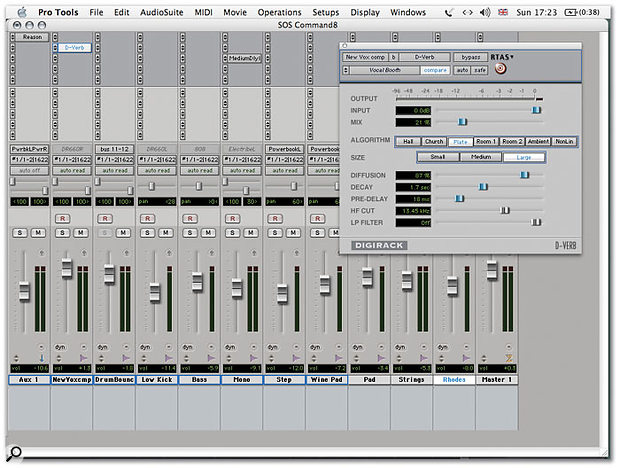
Task: Open the AudioSuite menu
Action: point(161,13)
